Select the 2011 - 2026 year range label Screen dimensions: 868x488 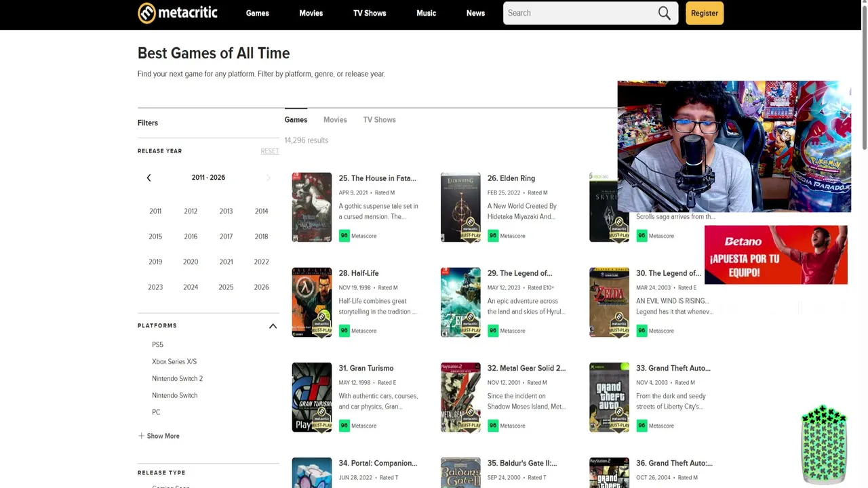tap(208, 178)
